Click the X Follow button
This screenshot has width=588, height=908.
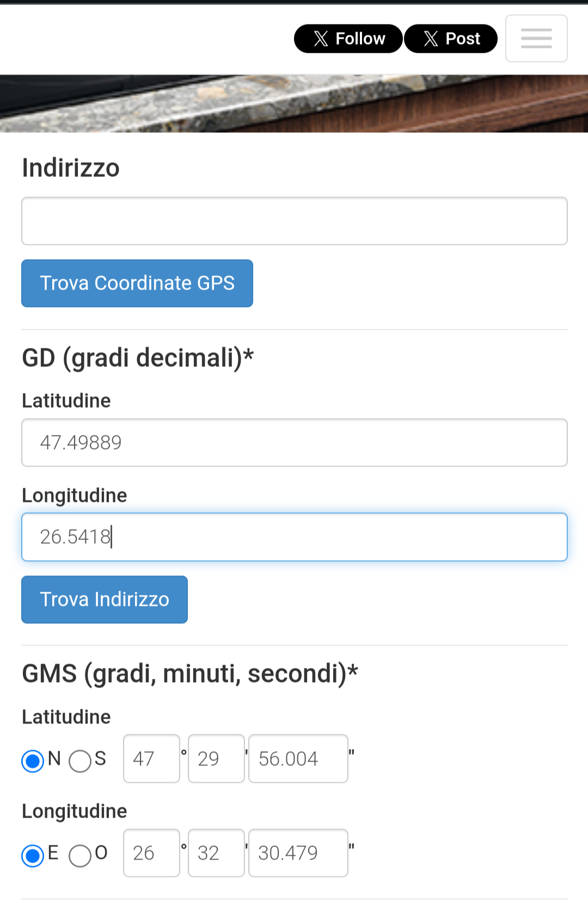[x=348, y=39]
